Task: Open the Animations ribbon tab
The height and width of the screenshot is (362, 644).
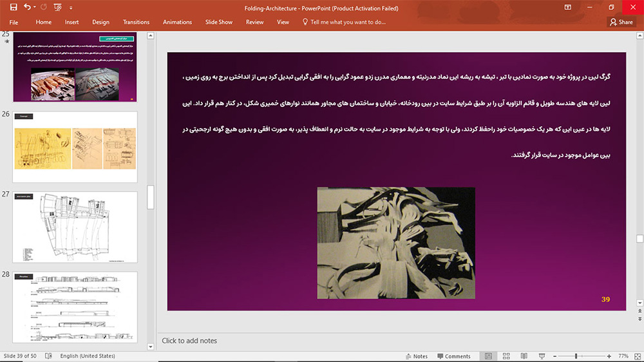Action: [178, 22]
